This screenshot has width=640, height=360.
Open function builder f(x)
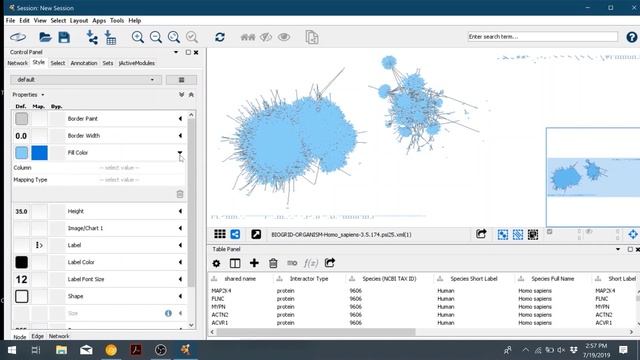(311, 263)
